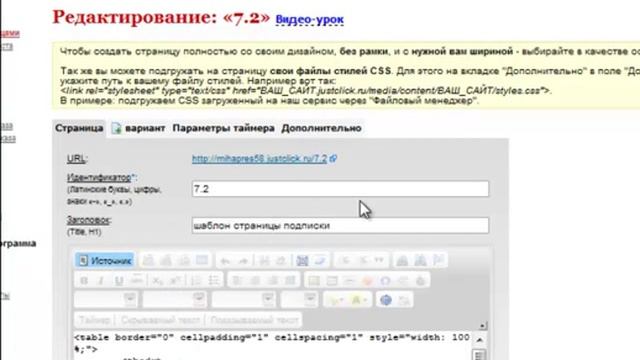Click the Скрываемый текст button
640x360 pixels.
coord(160,320)
